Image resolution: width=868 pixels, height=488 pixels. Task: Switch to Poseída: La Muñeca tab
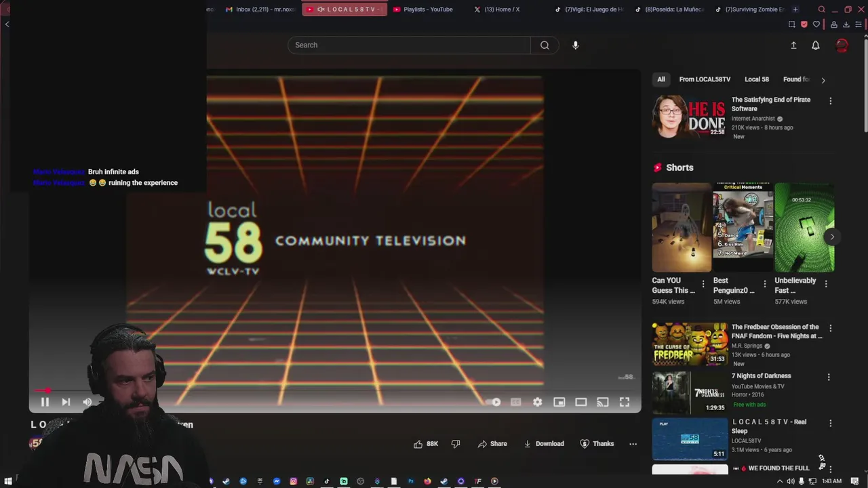click(669, 9)
